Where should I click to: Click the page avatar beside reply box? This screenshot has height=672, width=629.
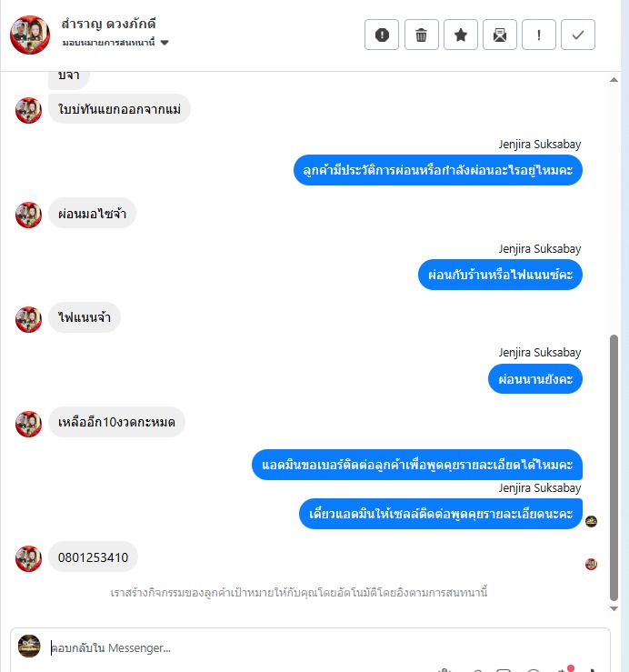click(29, 646)
